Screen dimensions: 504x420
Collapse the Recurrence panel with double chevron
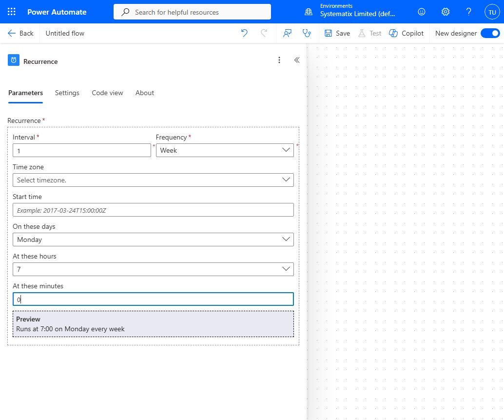point(297,60)
